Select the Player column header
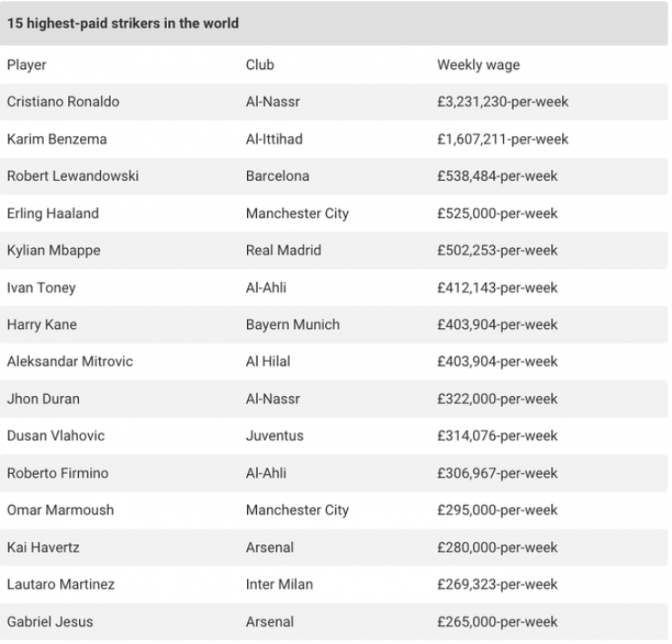Image resolution: width=672 pixels, height=644 pixels. pyautogui.click(x=26, y=65)
